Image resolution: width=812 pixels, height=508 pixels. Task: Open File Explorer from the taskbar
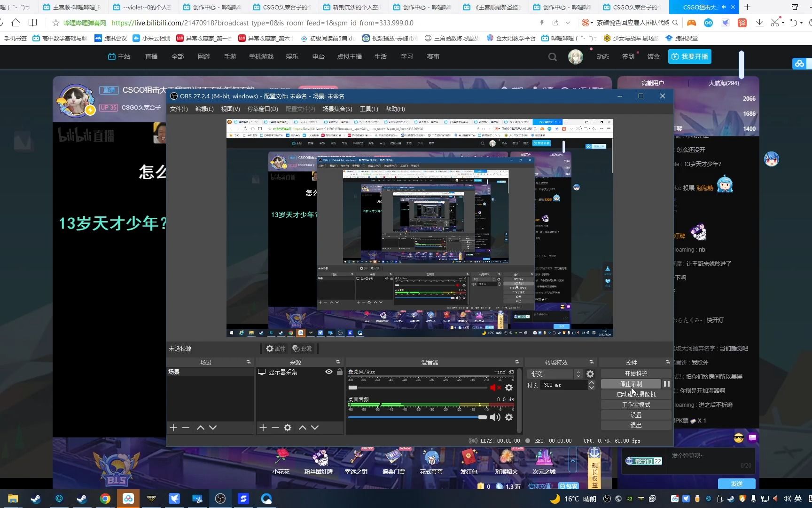point(13,499)
